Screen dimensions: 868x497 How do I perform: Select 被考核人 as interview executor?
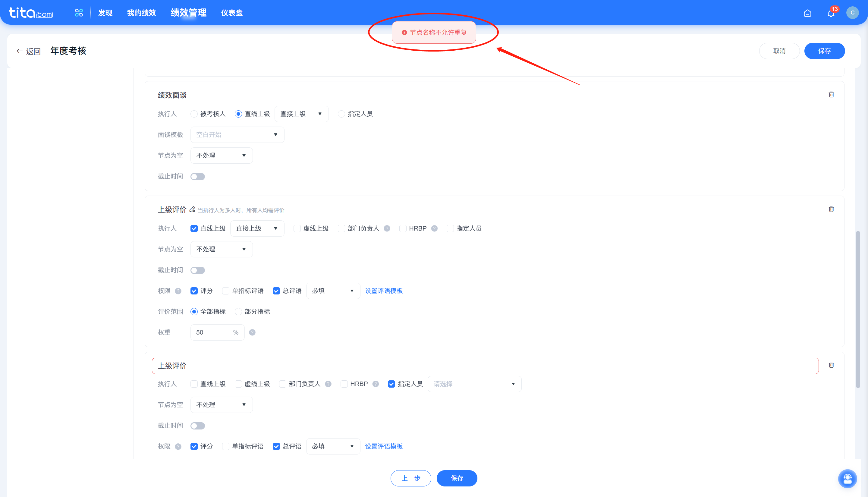tap(194, 114)
